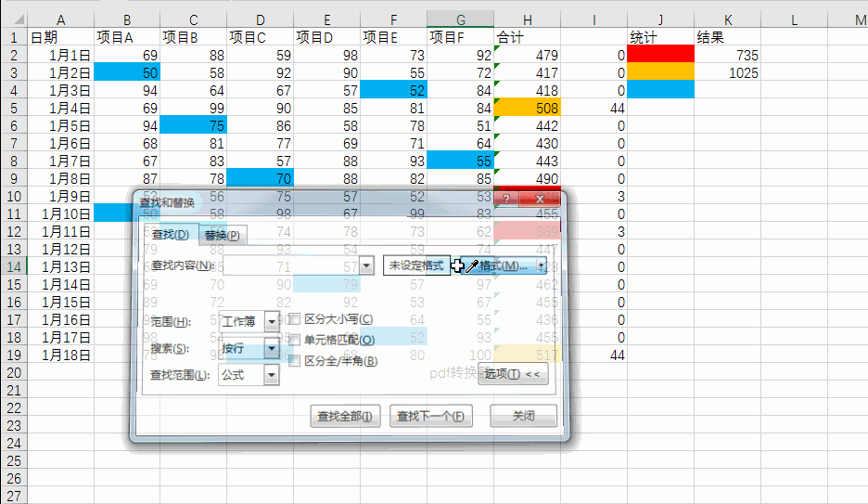Select blue cell D9 with value 70
Image resolution: width=868 pixels, height=504 pixels.
click(x=261, y=178)
